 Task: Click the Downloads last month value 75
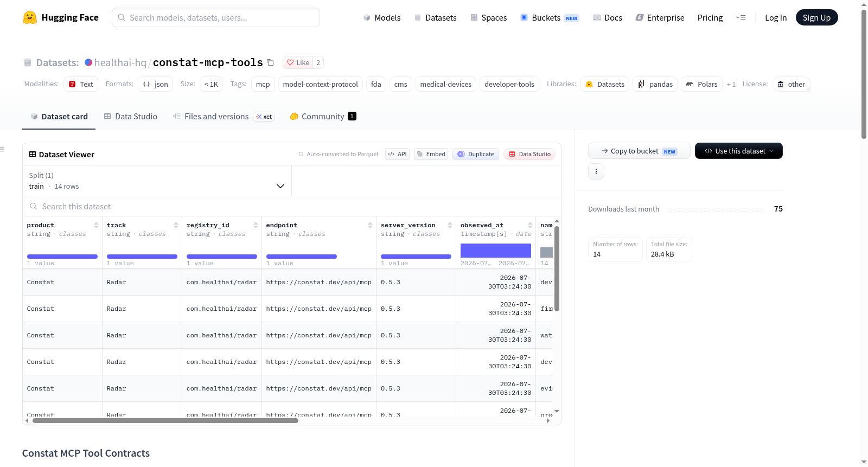[x=778, y=209]
